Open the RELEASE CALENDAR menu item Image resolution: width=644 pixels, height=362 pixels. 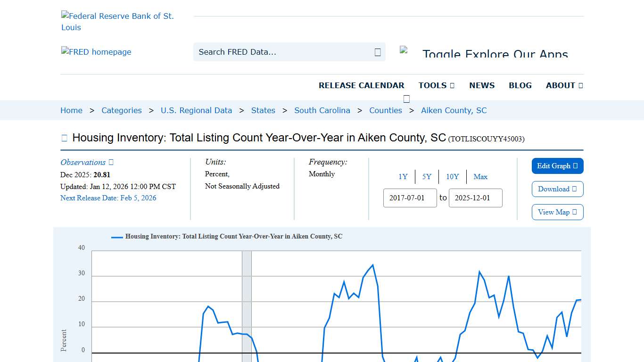coord(362,85)
